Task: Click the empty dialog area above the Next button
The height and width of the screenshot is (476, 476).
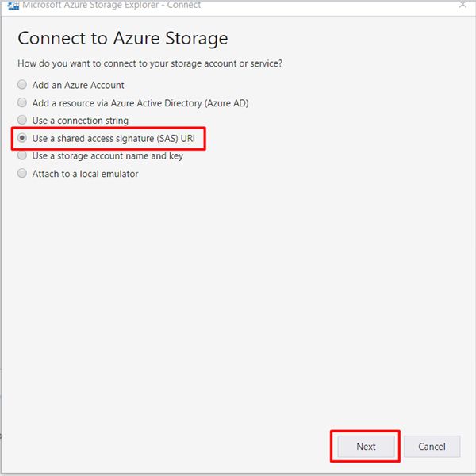Action: coord(366,304)
